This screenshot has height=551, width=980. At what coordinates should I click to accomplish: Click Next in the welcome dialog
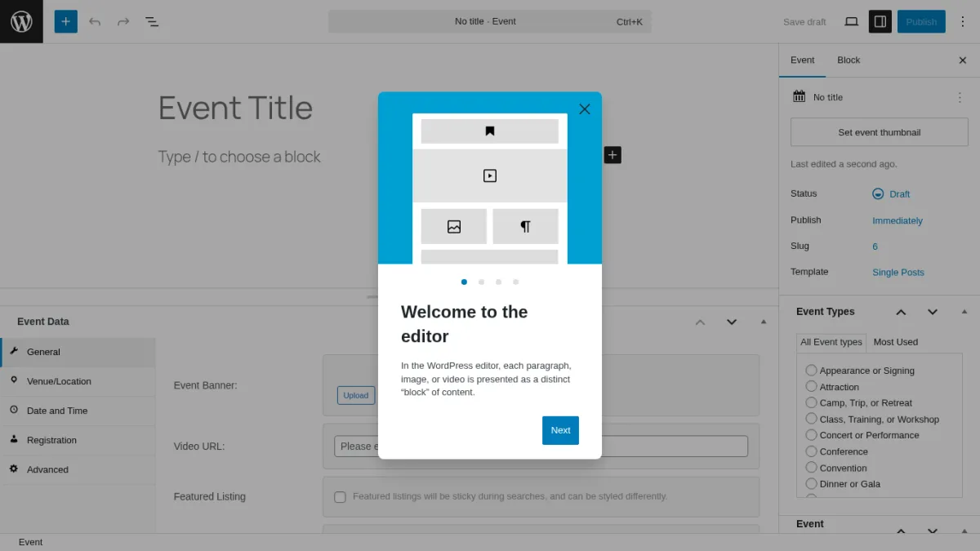(560, 430)
